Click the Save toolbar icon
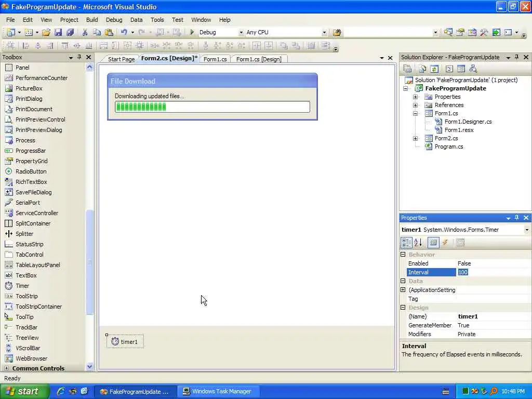 click(x=58, y=32)
